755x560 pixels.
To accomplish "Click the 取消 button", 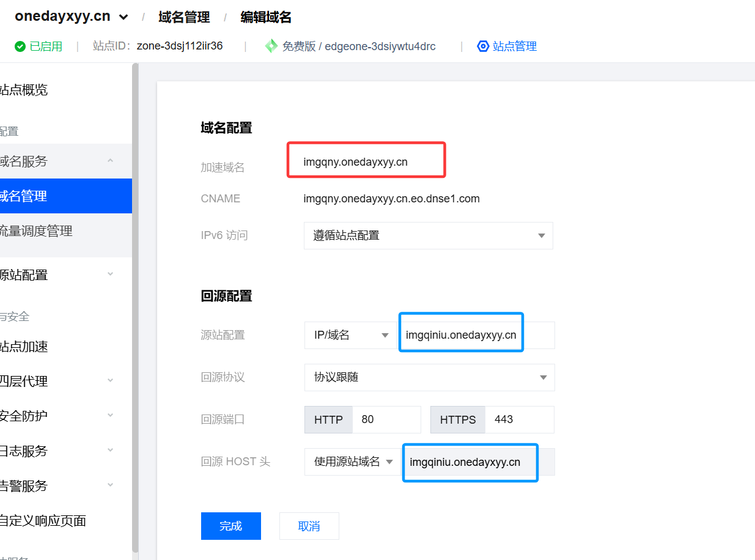I will click(309, 526).
